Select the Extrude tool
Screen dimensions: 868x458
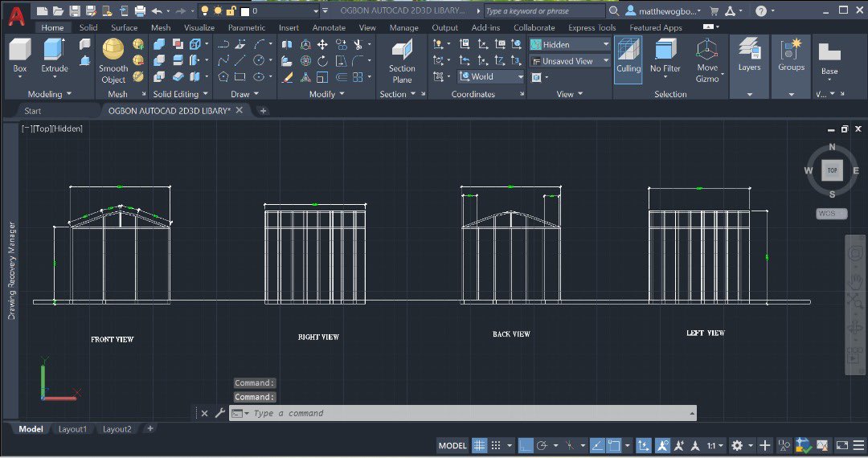[55, 55]
